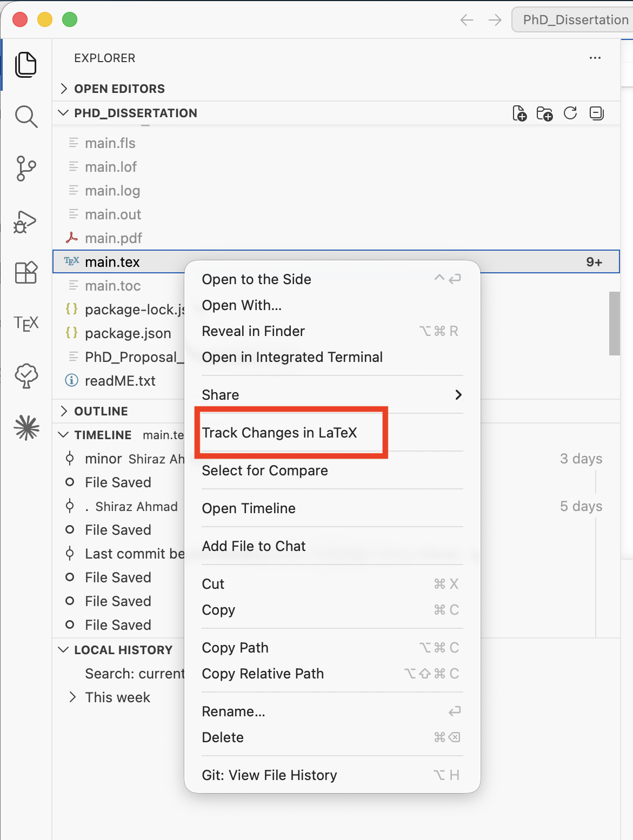
Task: Click the PhD_Dissertation title search box
Action: [x=572, y=20]
